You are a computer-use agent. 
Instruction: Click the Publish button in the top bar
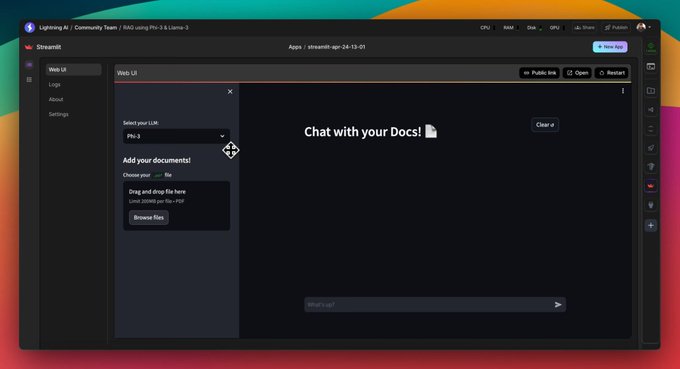coord(616,27)
